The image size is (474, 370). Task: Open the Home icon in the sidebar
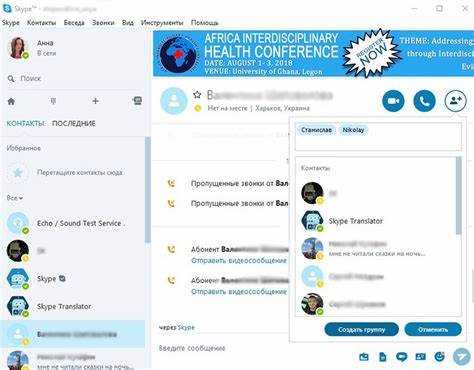11,101
